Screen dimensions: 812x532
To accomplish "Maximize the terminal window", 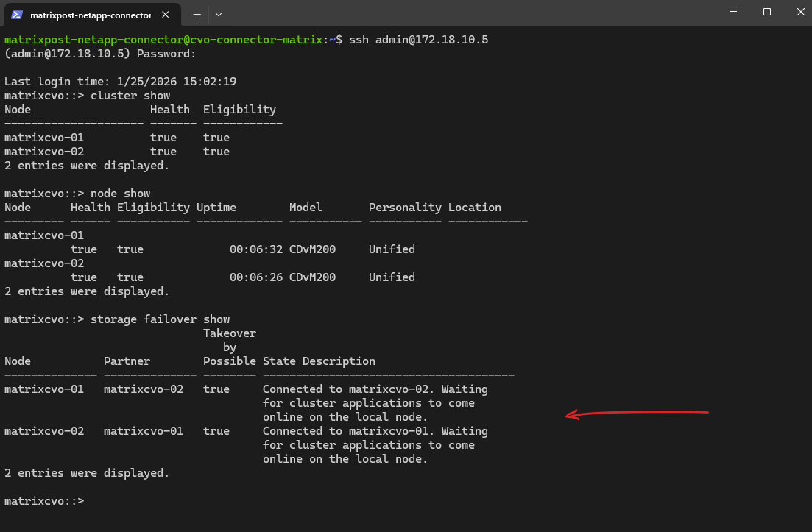I will click(766, 13).
